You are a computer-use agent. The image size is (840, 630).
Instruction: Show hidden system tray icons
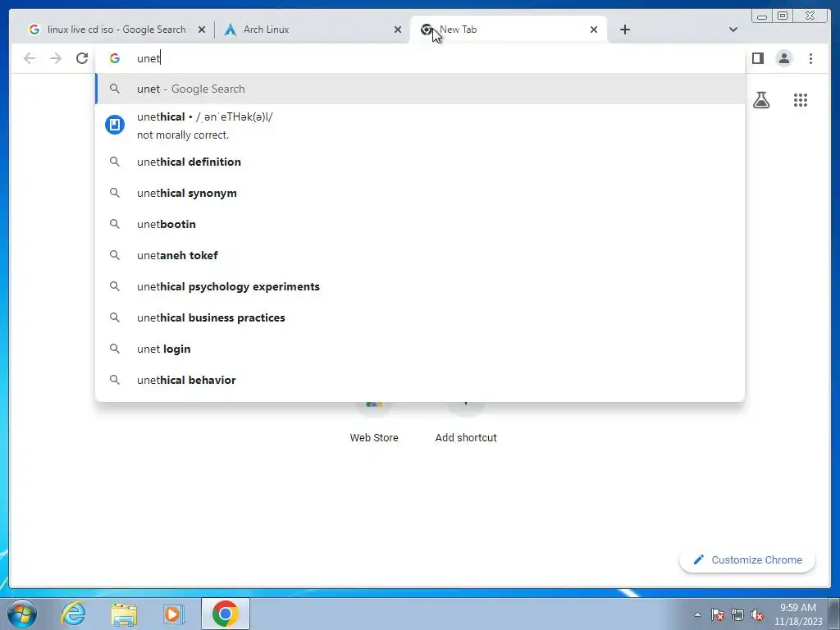click(x=697, y=614)
